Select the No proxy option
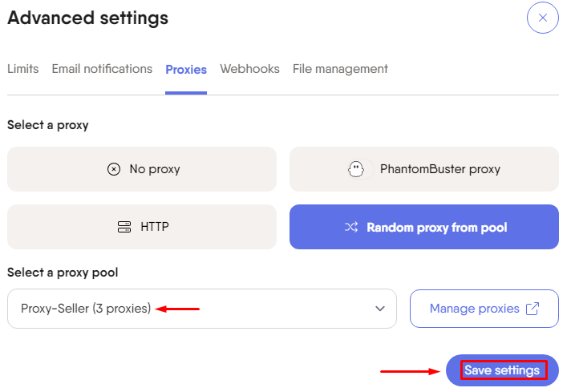 [x=142, y=169]
